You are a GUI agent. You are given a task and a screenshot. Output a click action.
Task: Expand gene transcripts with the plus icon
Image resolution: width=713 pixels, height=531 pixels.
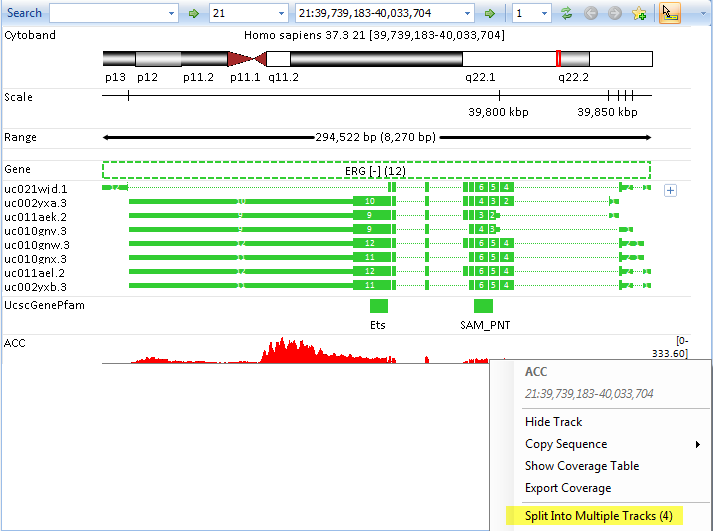[670, 190]
